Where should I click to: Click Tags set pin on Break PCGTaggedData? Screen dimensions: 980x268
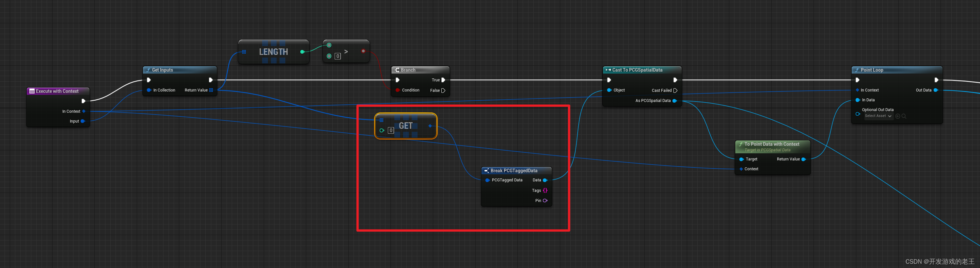click(x=545, y=190)
